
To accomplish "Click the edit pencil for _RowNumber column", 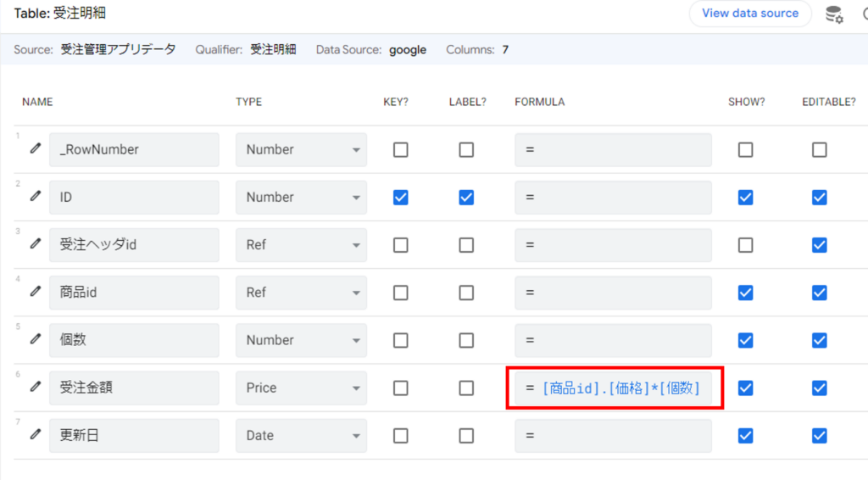I will (x=35, y=148).
